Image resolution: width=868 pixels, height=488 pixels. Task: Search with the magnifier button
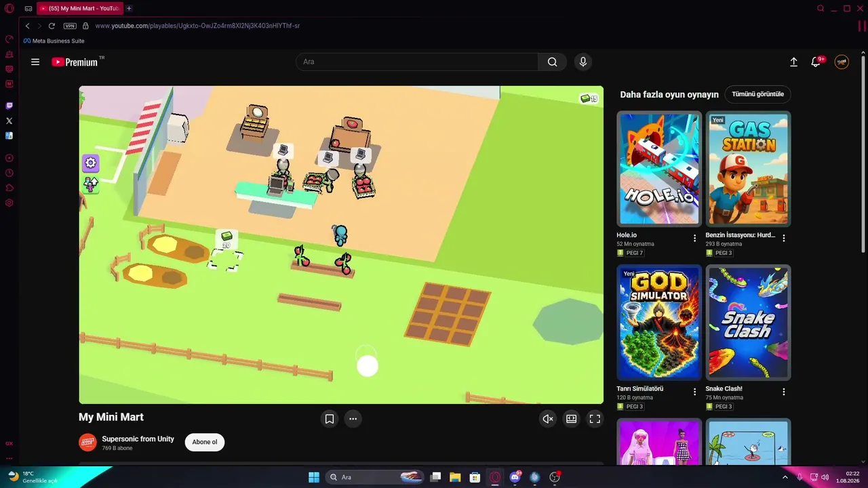[x=553, y=62]
